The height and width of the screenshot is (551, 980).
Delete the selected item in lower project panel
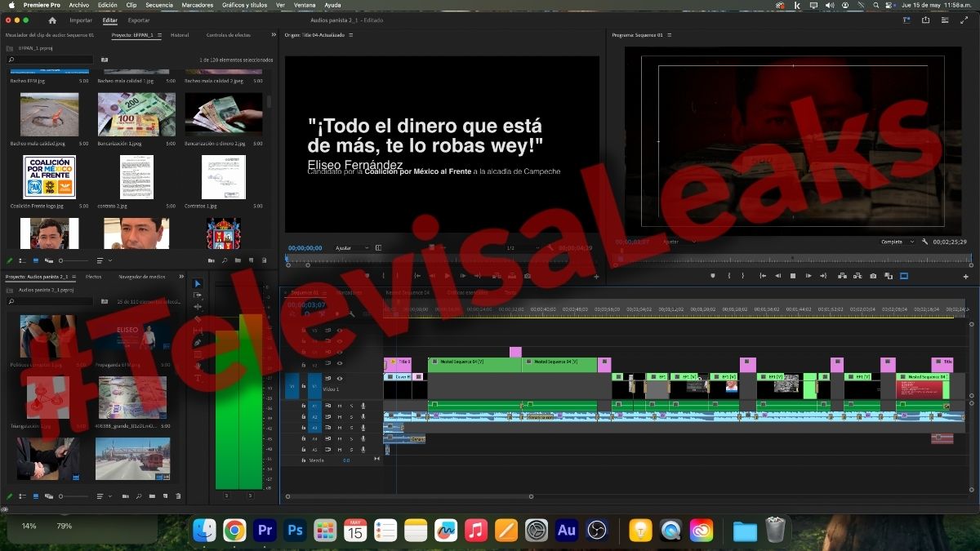178,495
